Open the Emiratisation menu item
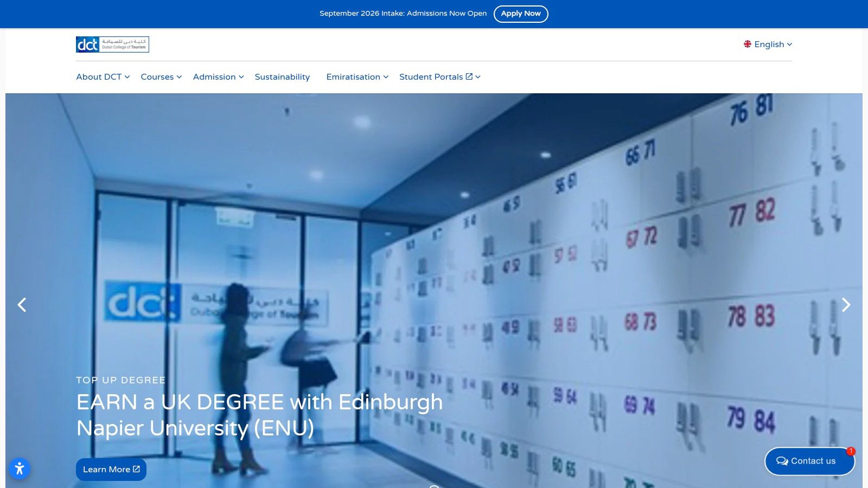The height and width of the screenshot is (488, 868). [x=353, y=77]
